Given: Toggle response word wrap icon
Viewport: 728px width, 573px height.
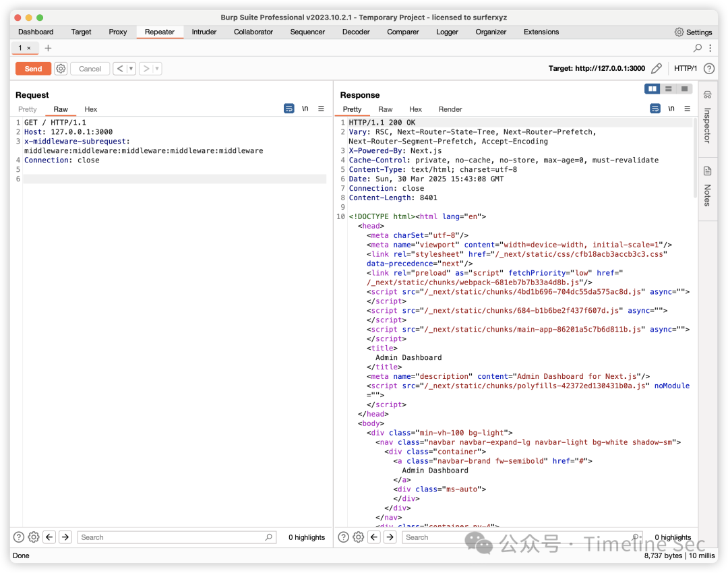Looking at the screenshot, I should pyautogui.click(x=655, y=109).
